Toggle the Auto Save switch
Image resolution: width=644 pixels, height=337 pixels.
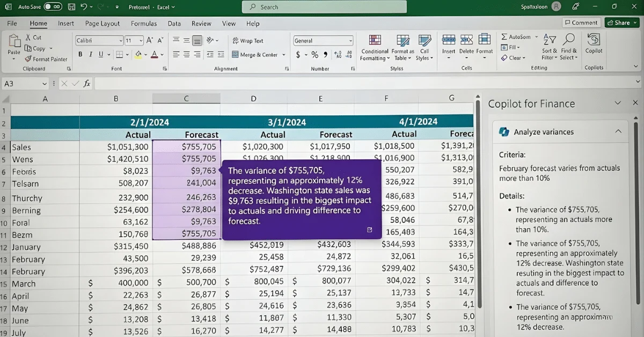[53, 7]
